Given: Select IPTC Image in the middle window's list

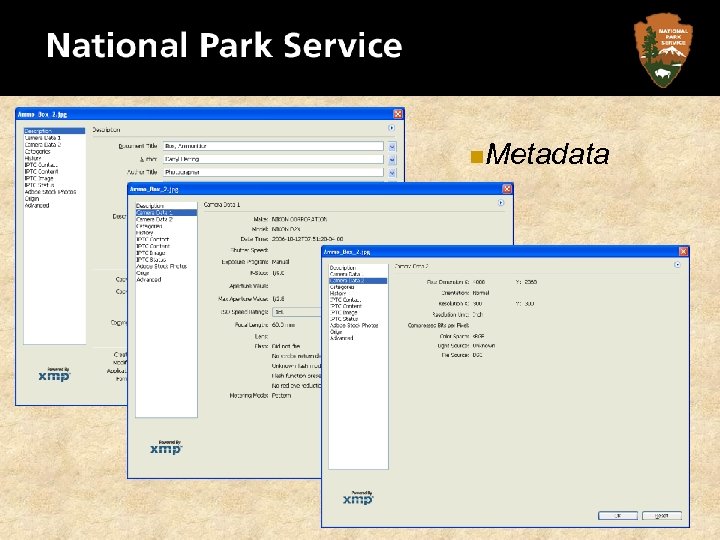Looking at the screenshot, I should [151, 253].
